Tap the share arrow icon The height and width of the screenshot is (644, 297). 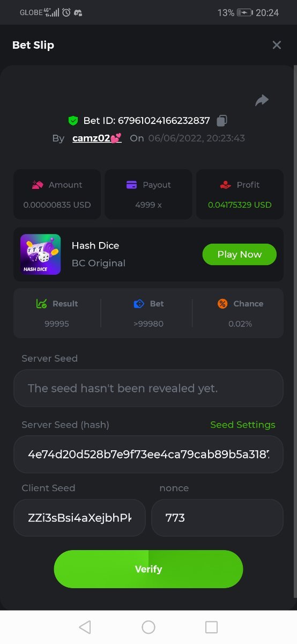click(262, 100)
